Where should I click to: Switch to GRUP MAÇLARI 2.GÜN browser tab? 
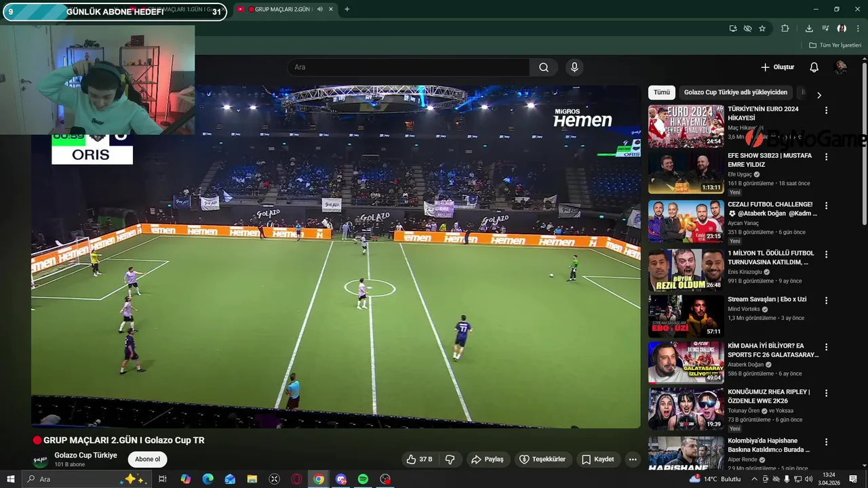click(285, 9)
